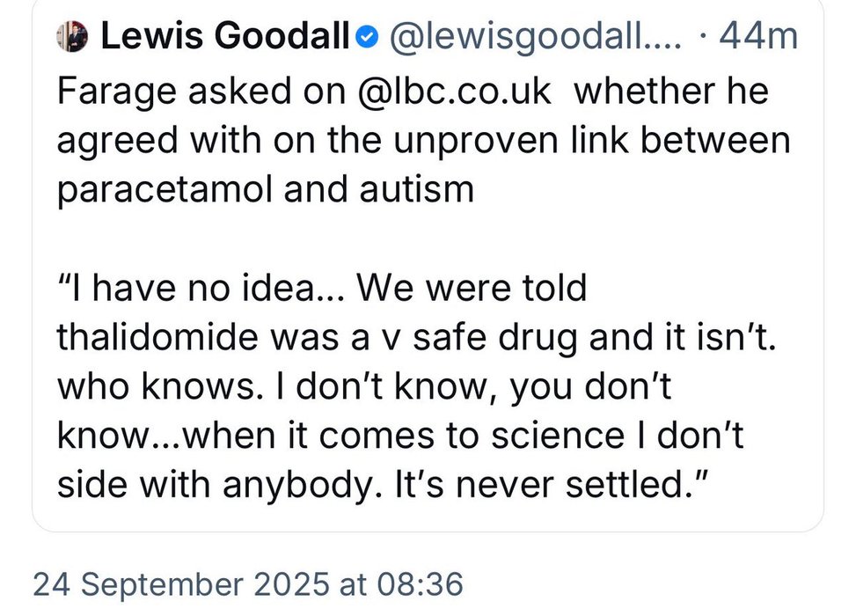Screen dimensions: 856x616
Task: Open the @lewisgoodall handle
Action: 530,37
